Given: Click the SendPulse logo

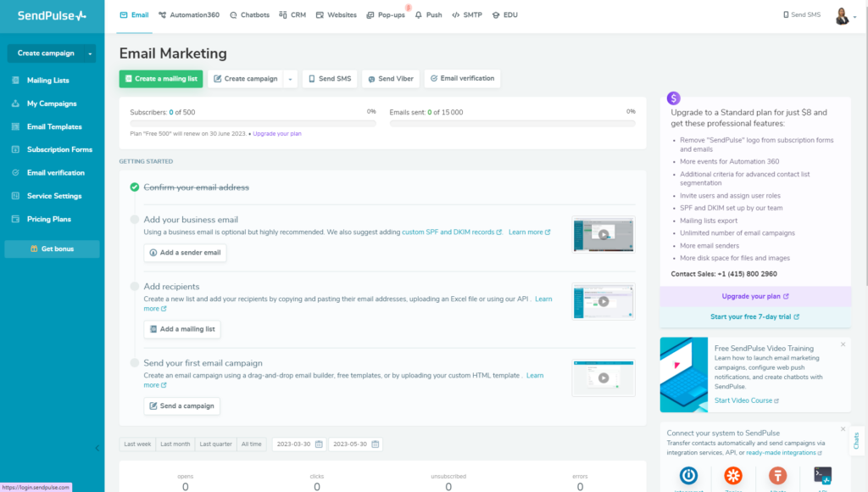Looking at the screenshot, I should point(52,15).
